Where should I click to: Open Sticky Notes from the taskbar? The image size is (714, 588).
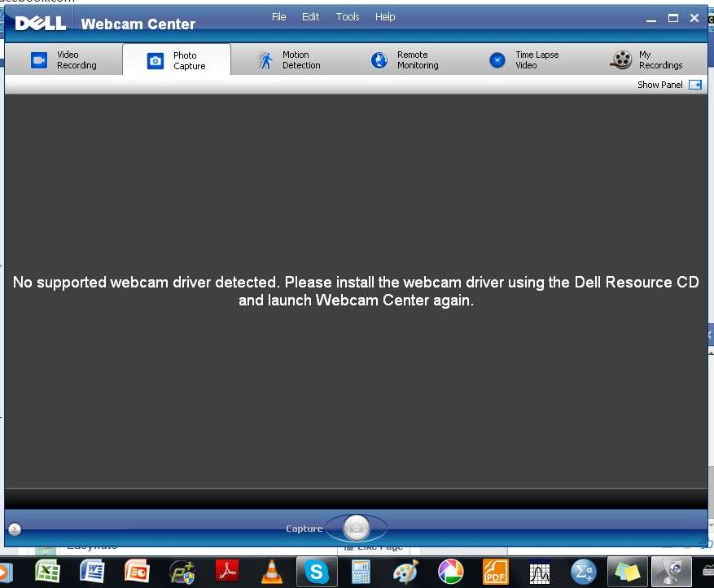tap(628, 572)
